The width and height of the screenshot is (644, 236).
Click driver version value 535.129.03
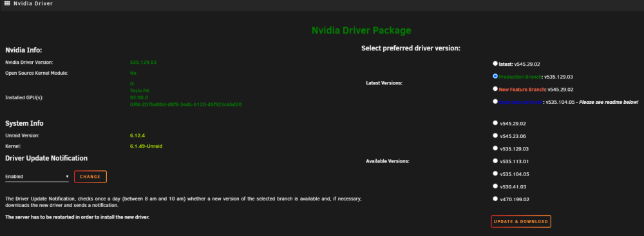click(x=144, y=63)
